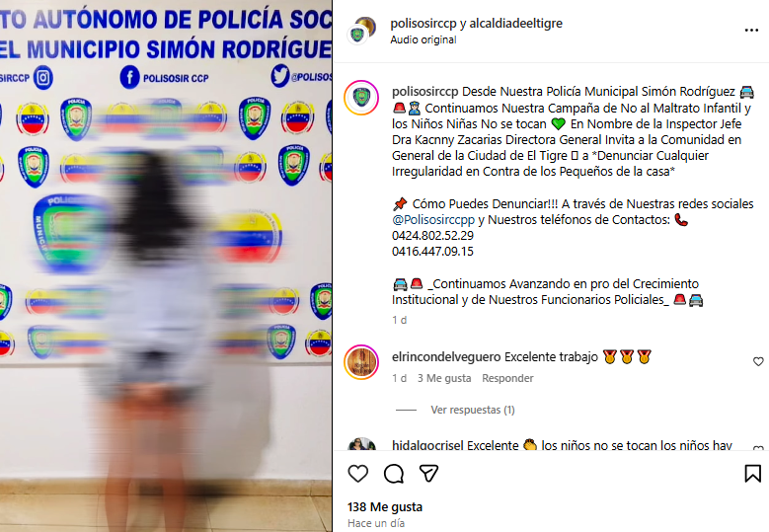The width and height of the screenshot is (769, 532).
Task: Like the post with the heart icon
Action: point(358,474)
